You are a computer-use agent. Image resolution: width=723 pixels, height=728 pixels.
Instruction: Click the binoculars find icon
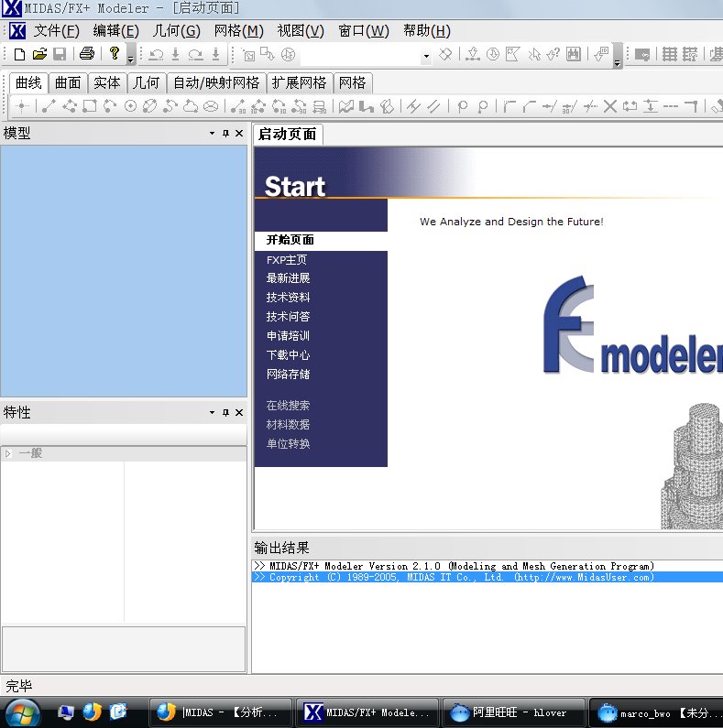click(x=574, y=54)
